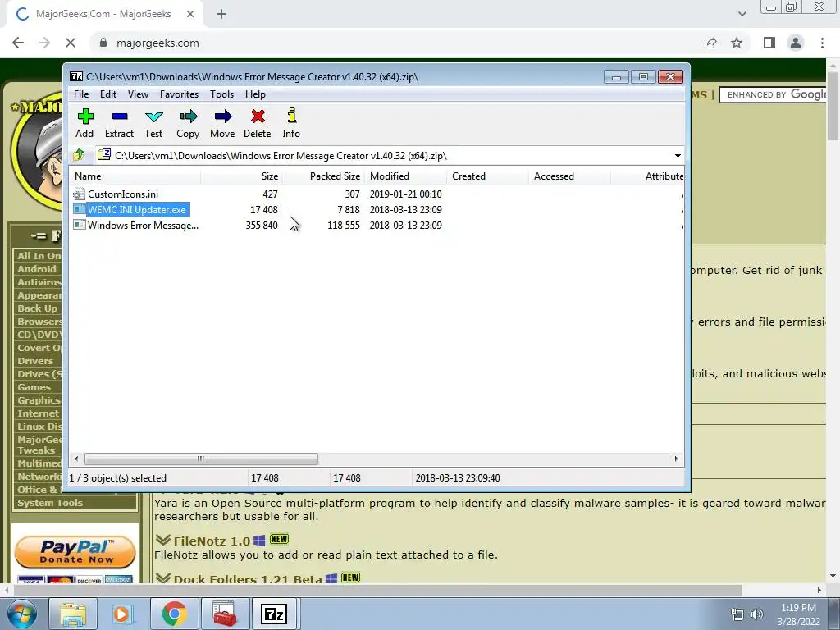Open the Chrome profile avatar icon
The image size is (840, 630).
(796, 43)
